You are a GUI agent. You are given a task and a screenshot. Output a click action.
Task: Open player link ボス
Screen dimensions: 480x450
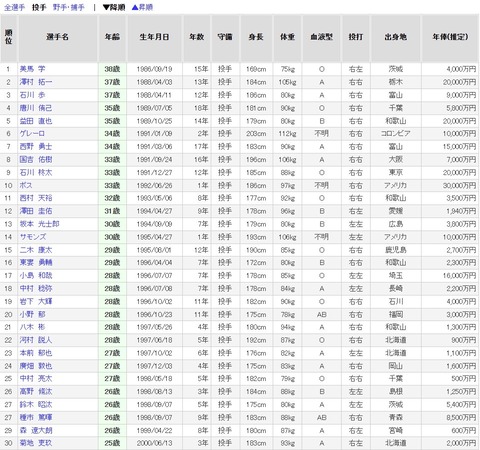[26, 185]
